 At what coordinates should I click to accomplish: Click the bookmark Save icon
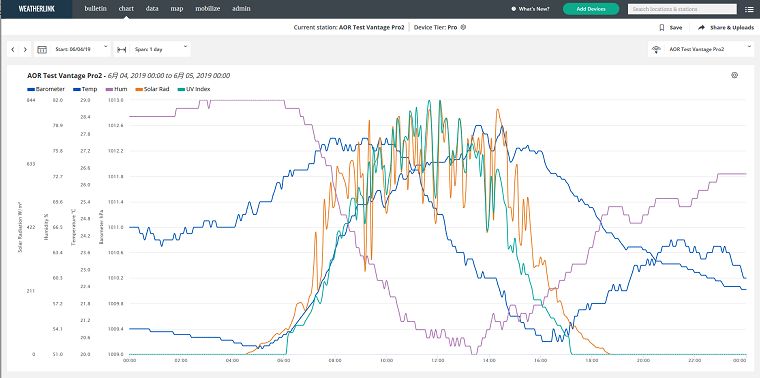pyautogui.click(x=662, y=28)
